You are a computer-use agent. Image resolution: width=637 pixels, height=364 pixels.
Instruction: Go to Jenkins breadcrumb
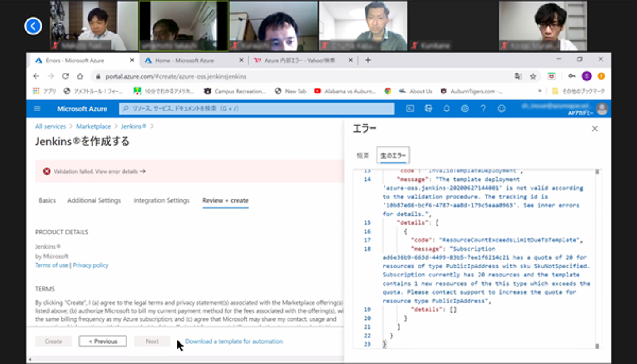[134, 126]
